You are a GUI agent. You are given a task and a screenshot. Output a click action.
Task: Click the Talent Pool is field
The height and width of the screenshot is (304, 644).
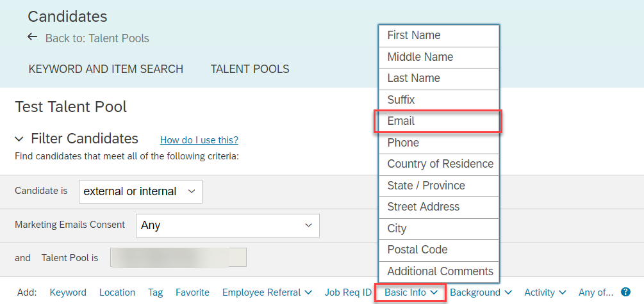179,258
